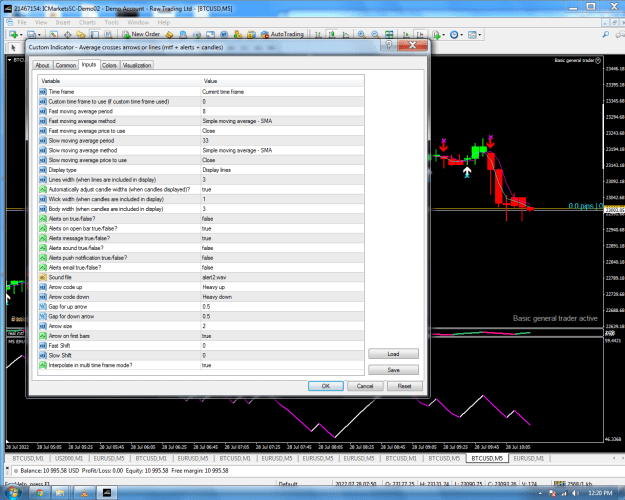Toggle chart shift icon

coord(420,34)
